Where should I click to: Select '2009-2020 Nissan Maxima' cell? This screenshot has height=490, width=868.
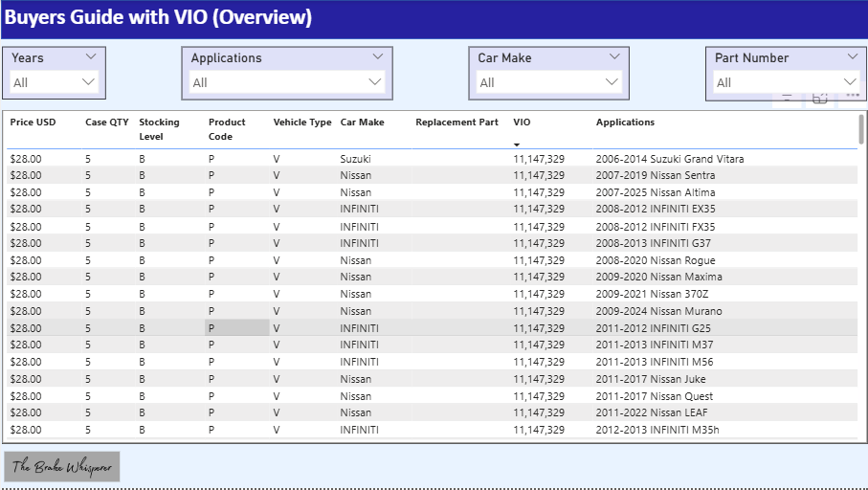658,277
